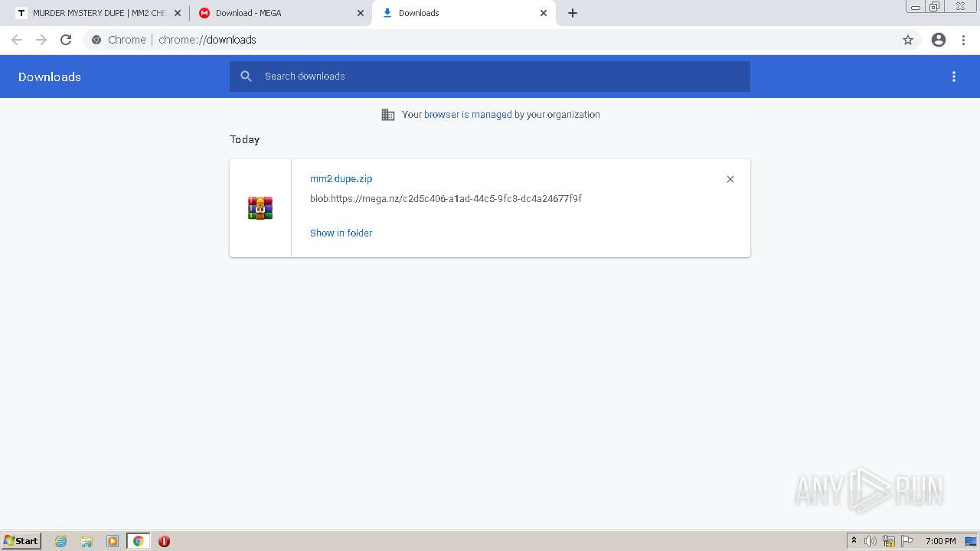Launch Internet Explorer from the taskbar
The image size is (980, 551).
61,541
